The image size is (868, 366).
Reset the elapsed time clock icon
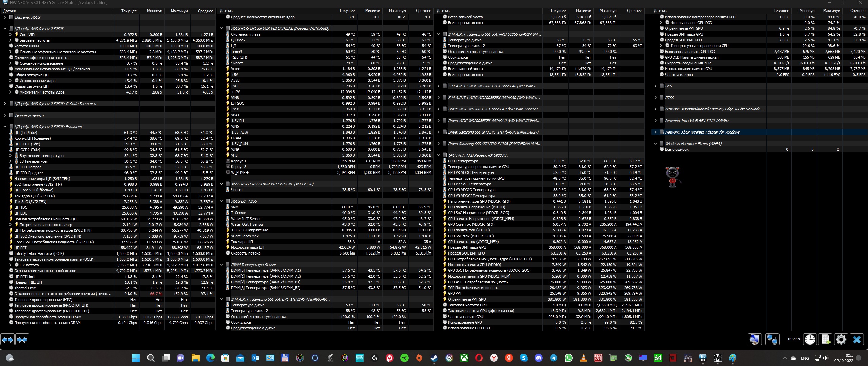(x=810, y=339)
